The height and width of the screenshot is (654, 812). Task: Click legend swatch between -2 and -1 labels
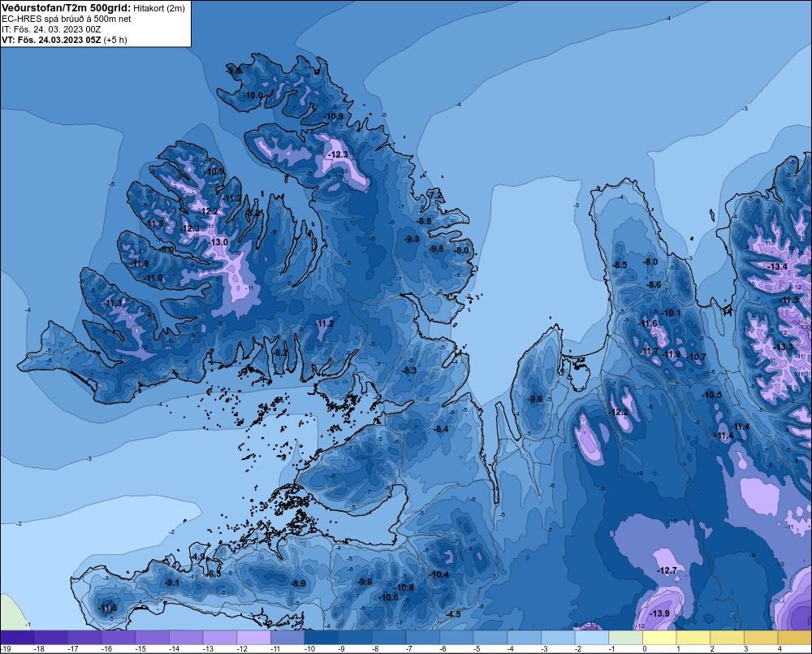click(591, 638)
